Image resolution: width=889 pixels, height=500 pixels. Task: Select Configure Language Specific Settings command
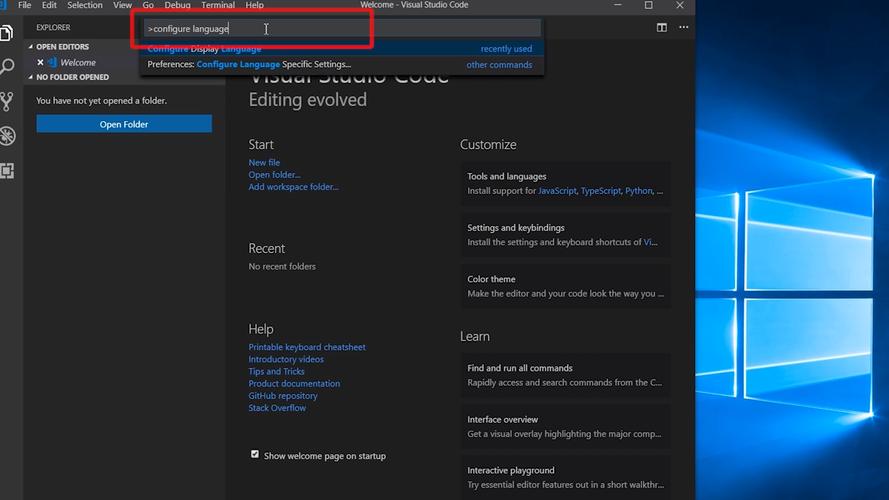click(340, 65)
